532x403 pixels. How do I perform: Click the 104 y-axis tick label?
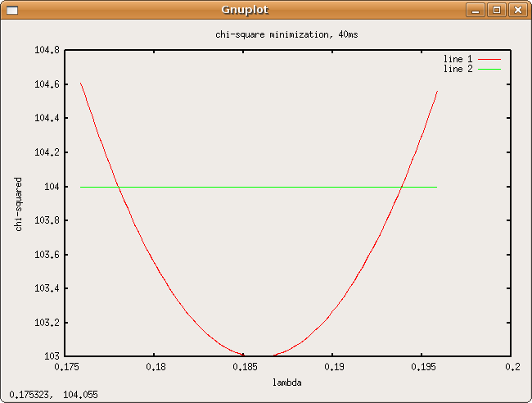[52, 187]
